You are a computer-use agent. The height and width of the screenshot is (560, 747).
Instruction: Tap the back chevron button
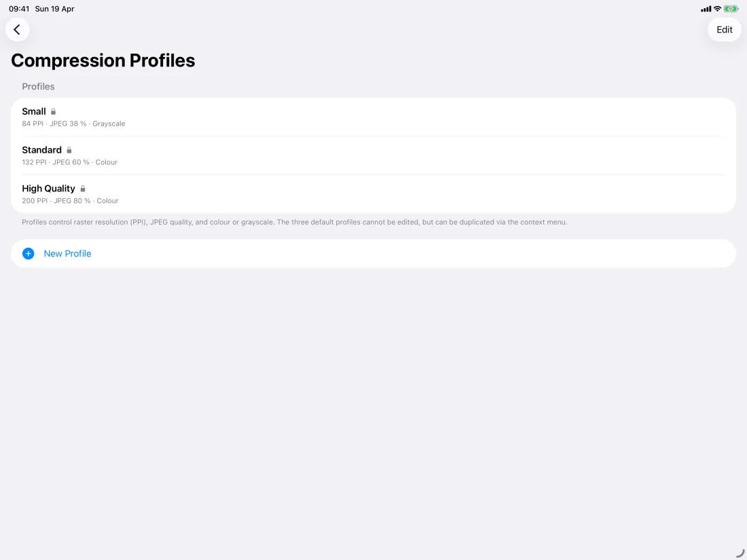[x=17, y=29]
